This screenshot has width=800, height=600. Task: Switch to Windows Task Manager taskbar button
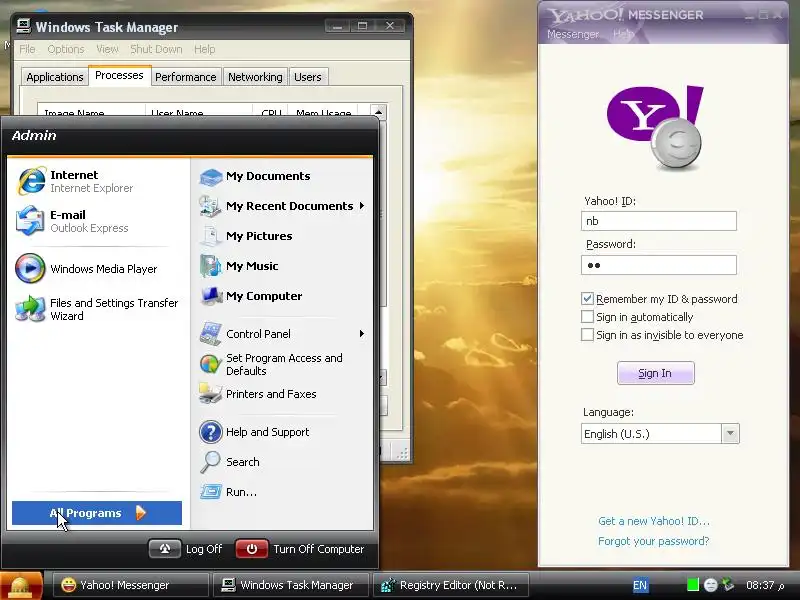point(291,585)
